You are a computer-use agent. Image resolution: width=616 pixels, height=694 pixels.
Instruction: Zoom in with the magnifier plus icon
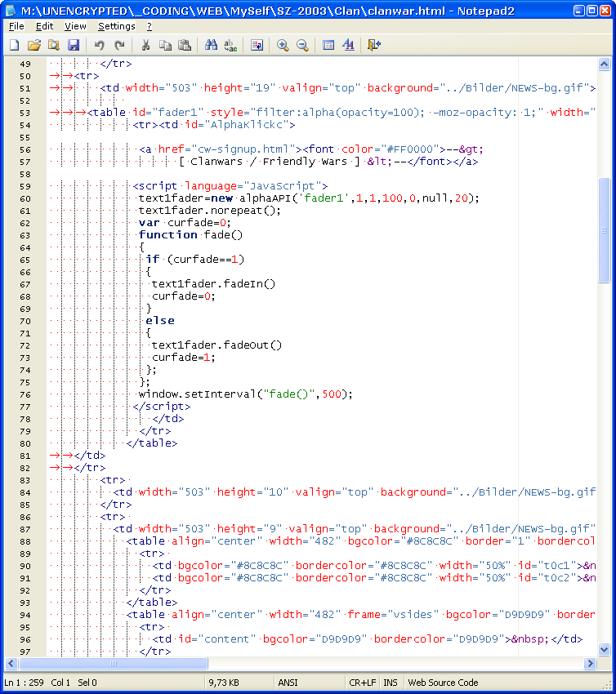pyautogui.click(x=283, y=45)
